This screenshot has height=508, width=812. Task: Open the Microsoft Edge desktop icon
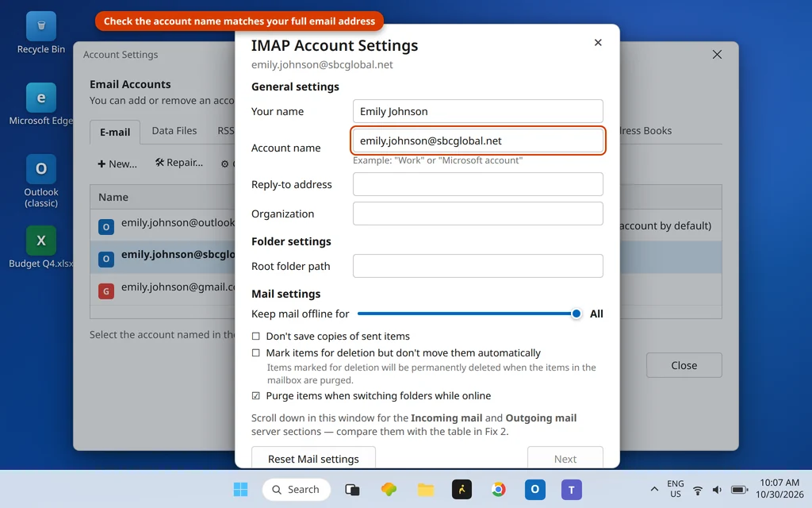click(x=41, y=104)
